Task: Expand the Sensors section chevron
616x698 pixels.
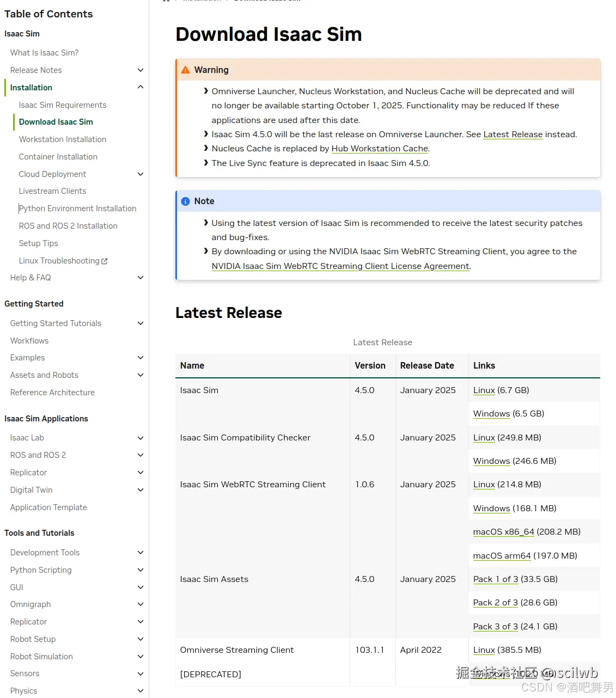Action: pyautogui.click(x=141, y=673)
